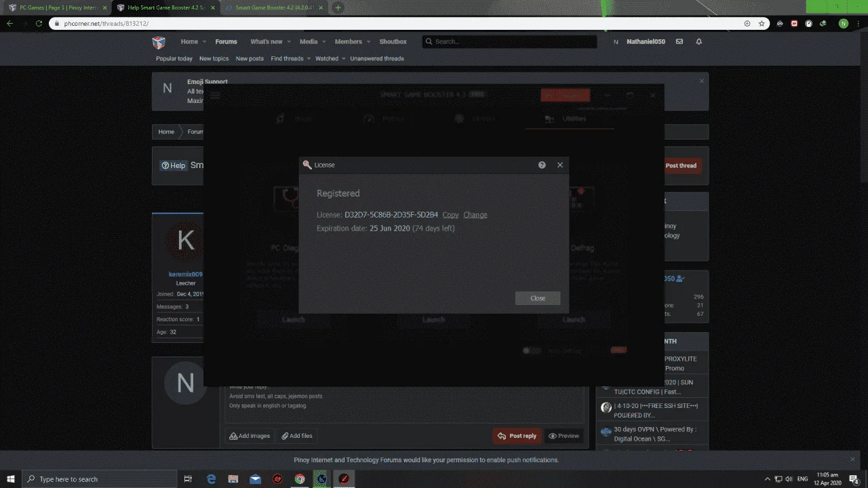868x488 pixels.
Task: Open Windows notification center icon
Action: pos(854,479)
